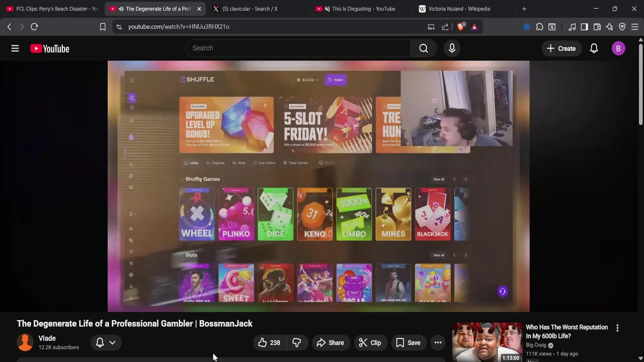The width and height of the screenshot is (644, 362).
Task: Open the blue circular extension icon
Action: [x=527, y=27]
